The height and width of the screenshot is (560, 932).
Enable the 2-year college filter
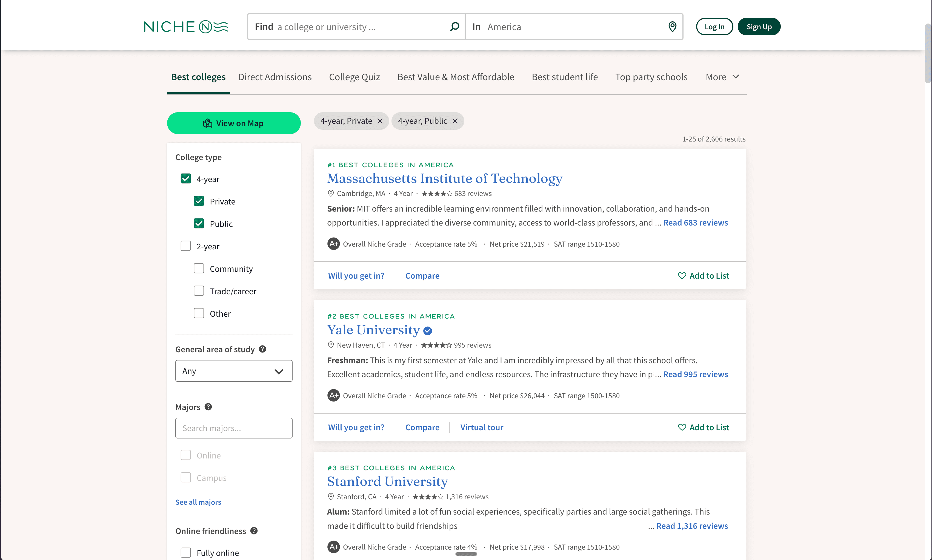click(185, 246)
